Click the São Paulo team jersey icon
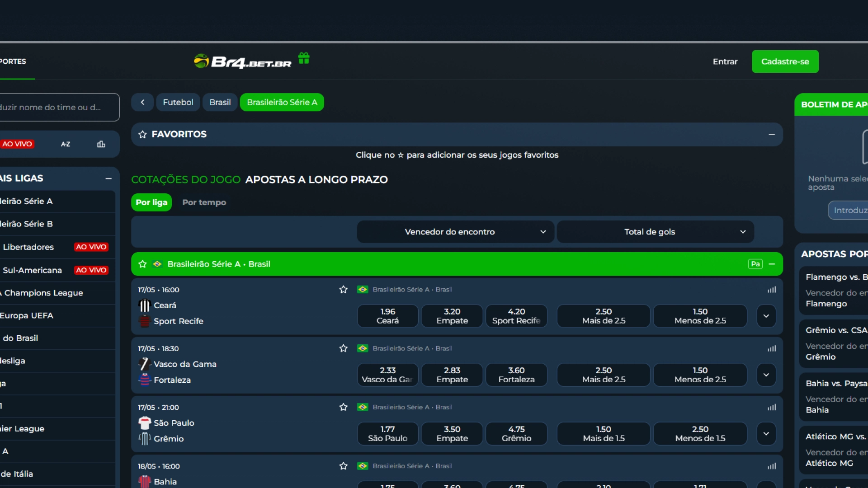Image resolution: width=868 pixels, height=488 pixels. 144,423
